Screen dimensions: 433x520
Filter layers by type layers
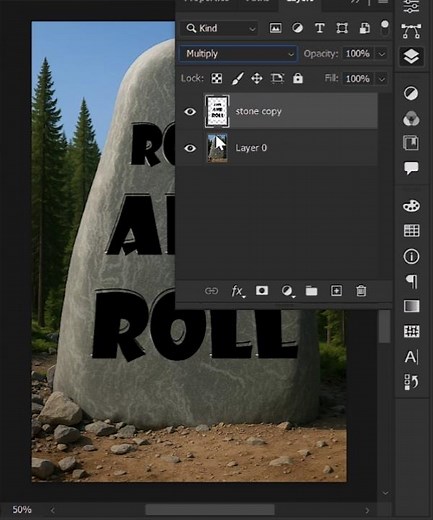point(320,28)
